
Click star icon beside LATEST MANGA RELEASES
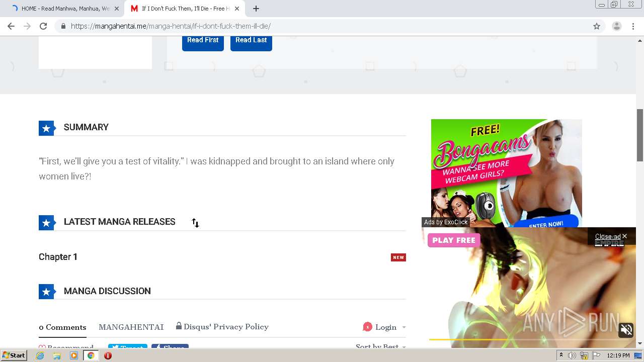click(x=46, y=223)
